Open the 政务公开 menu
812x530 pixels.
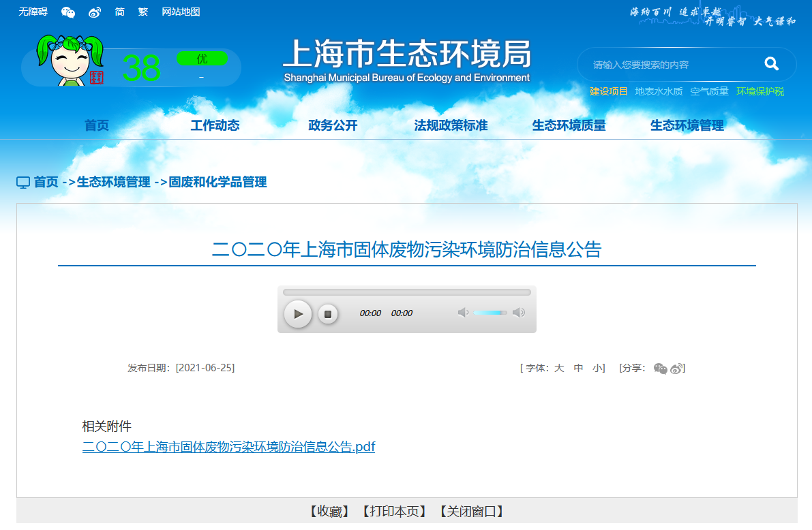[333, 125]
